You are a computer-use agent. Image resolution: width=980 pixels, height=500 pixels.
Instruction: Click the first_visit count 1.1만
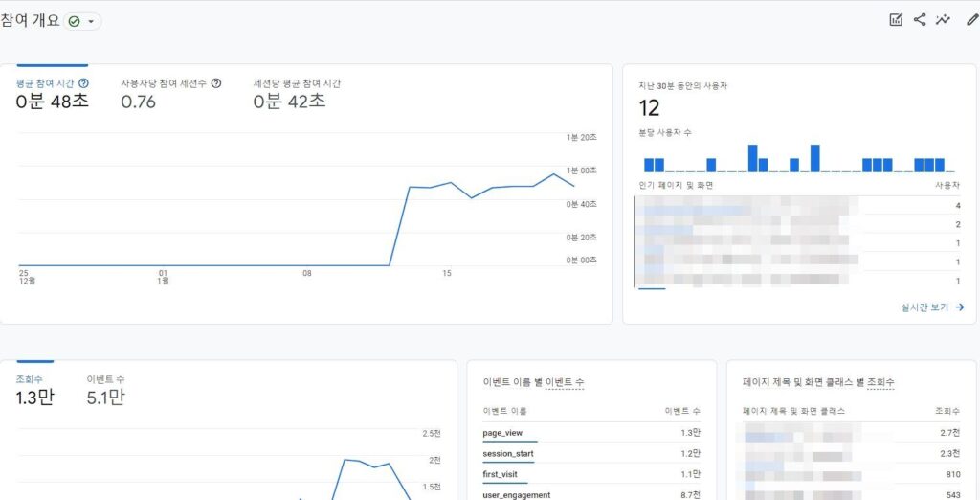[691, 474]
